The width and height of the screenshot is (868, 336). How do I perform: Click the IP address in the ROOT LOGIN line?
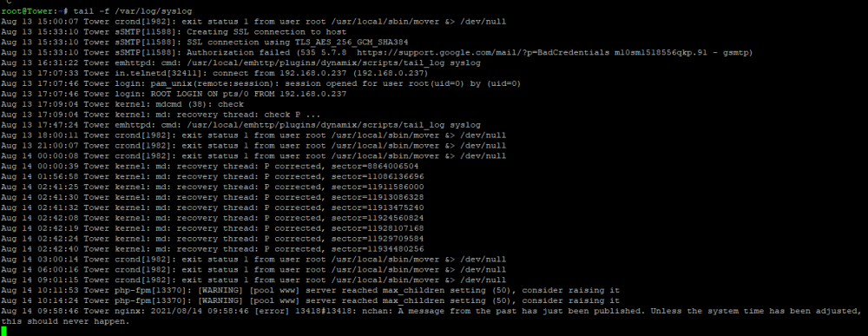click(x=312, y=94)
